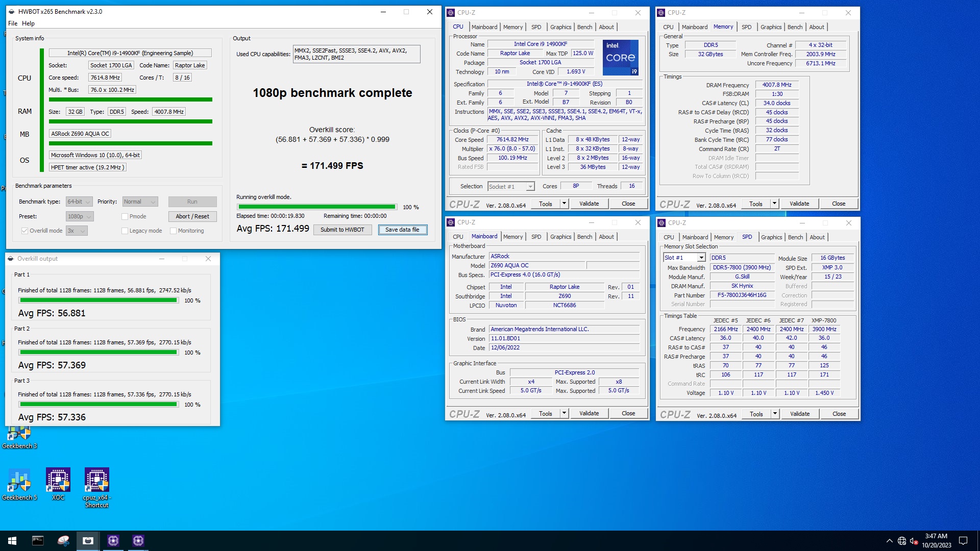Click the Avg FPS: 57.369 text
Image resolution: width=980 pixels, height=551 pixels.
point(52,365)
